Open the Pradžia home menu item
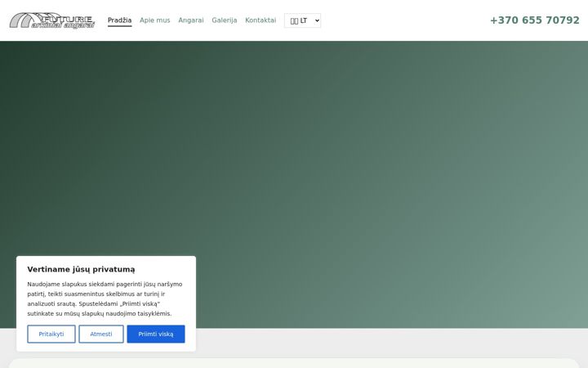Viewport: 588px width, 368px height. point(119,20)
